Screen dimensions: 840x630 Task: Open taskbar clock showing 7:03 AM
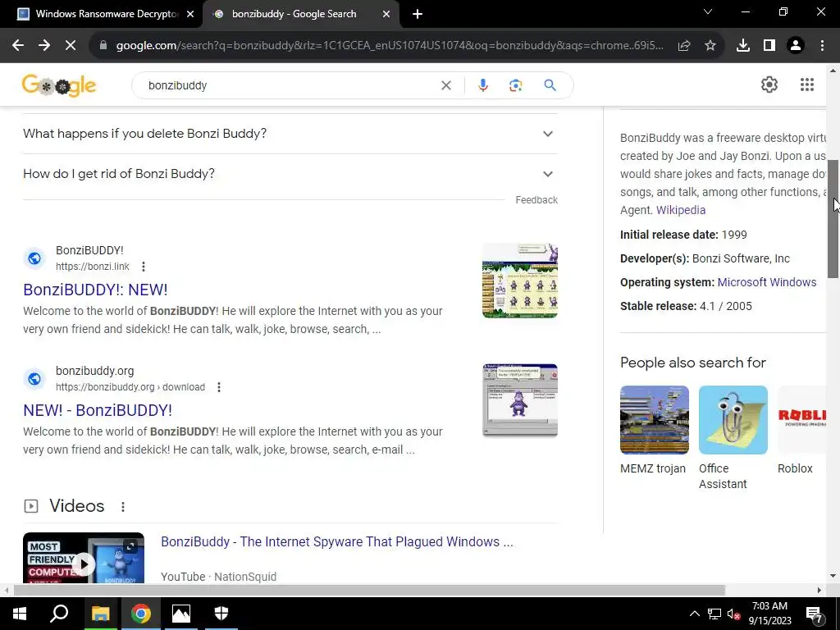pyautogui.click(x=769, y=614)
